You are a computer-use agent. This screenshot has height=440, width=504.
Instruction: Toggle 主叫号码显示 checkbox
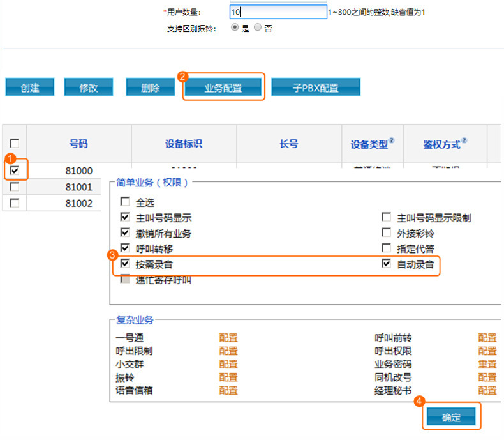click(x=125, y=217)
